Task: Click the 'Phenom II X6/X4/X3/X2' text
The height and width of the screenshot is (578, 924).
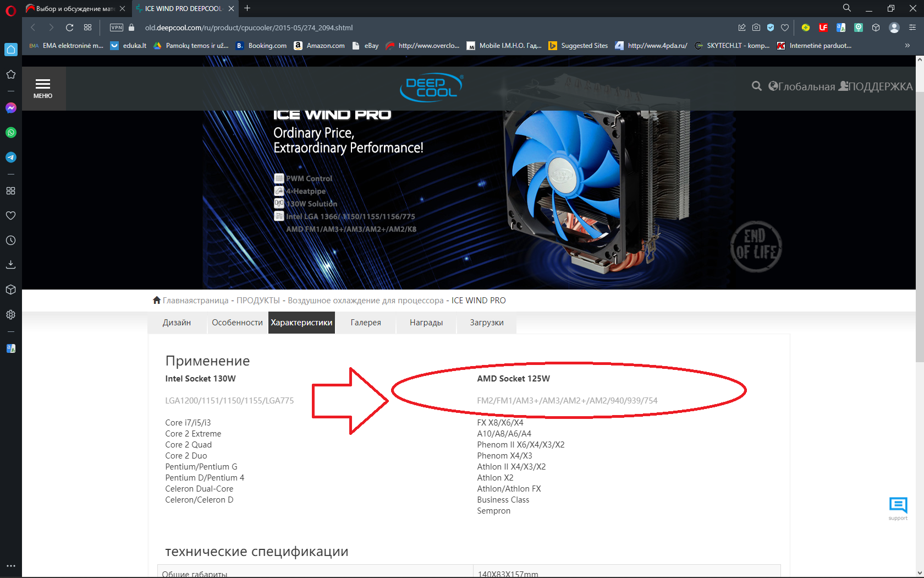Action: 521,445
